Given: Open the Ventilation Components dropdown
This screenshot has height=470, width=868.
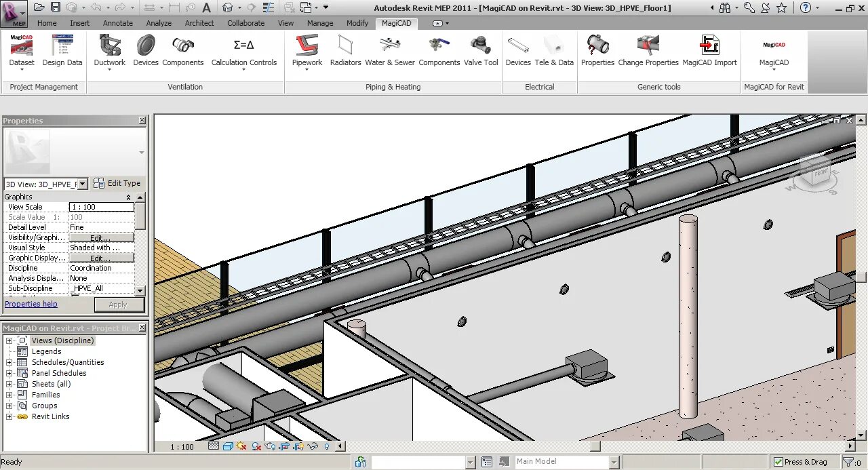Looking at the screenshot, I should pos(183,52).
